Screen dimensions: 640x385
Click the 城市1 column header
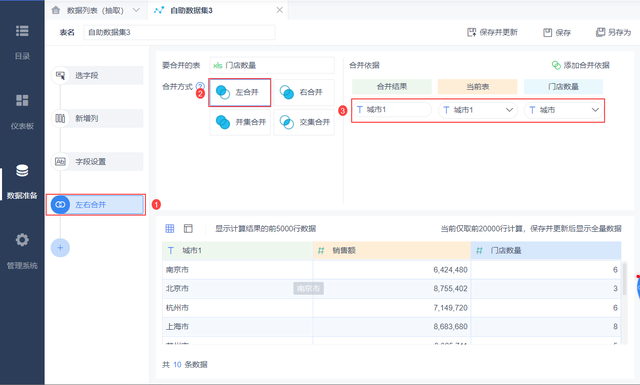click(238, 251)
